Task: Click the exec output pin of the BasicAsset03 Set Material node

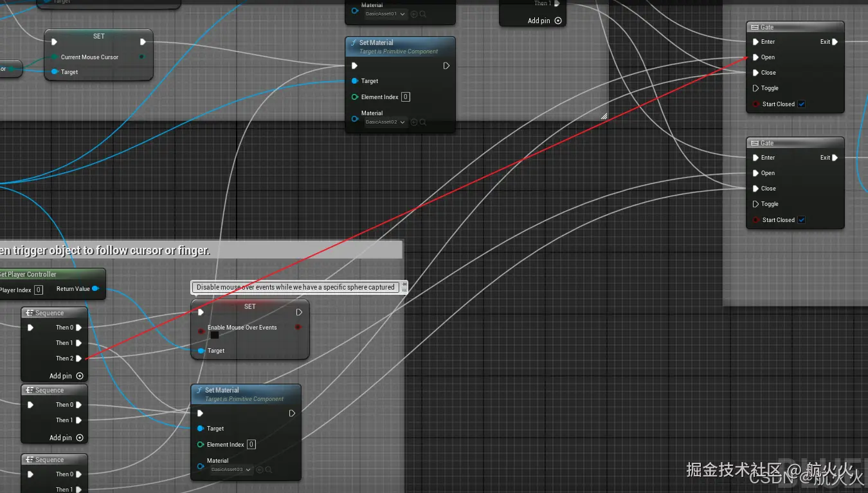Action: point(292,413)
